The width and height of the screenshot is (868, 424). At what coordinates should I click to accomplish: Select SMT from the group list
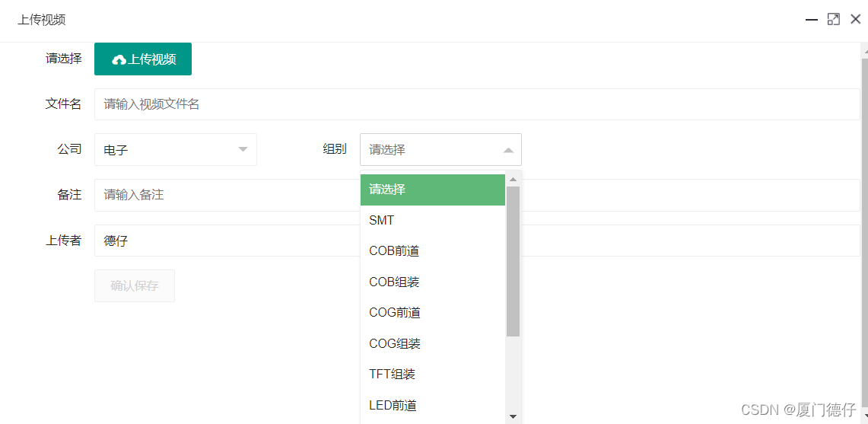tap(433, 221)
